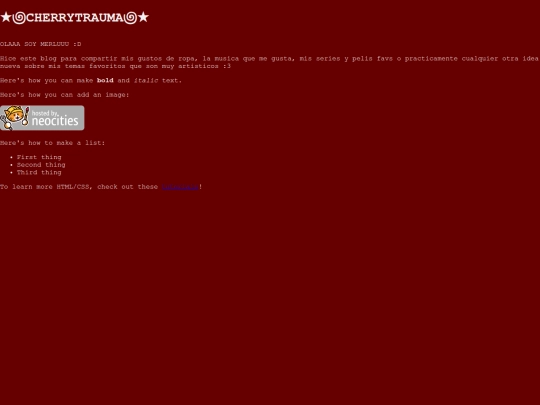The width and height of the screenshot is (540, 405).
Task: Click the 'Third thing' list item
Action: point(39,173)
